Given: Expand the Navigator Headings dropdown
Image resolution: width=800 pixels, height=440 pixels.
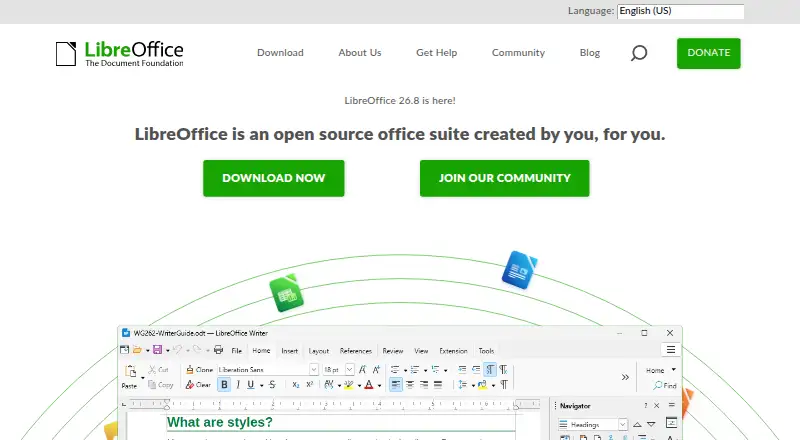Looking at the screenshot, I should click(x=623, y=424).
